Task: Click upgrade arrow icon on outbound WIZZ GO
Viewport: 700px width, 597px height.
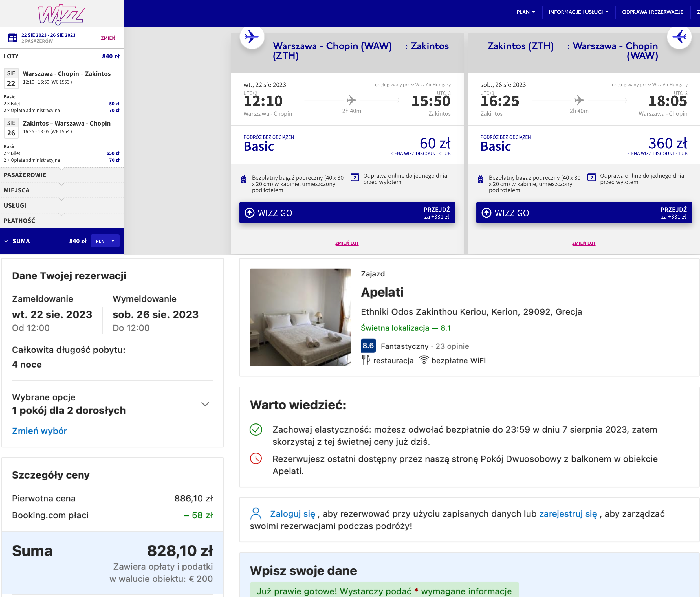Action: click(x=249, y=213)
